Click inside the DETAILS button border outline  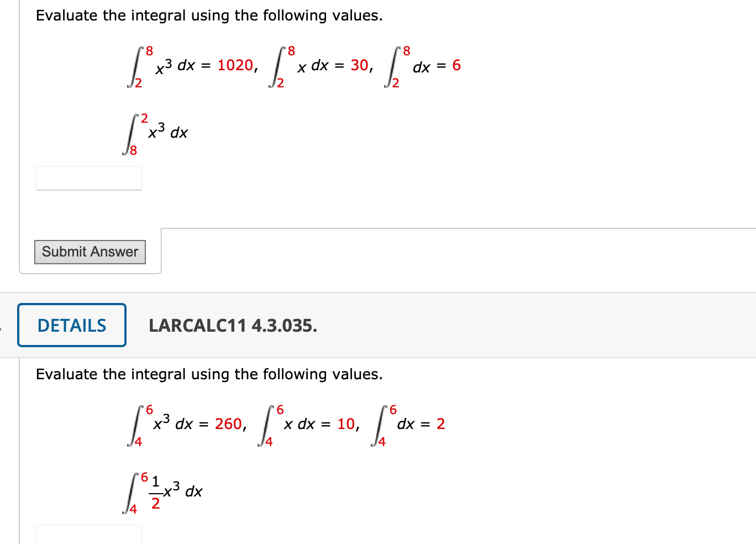pyautogui.click(x=71, y=325)
